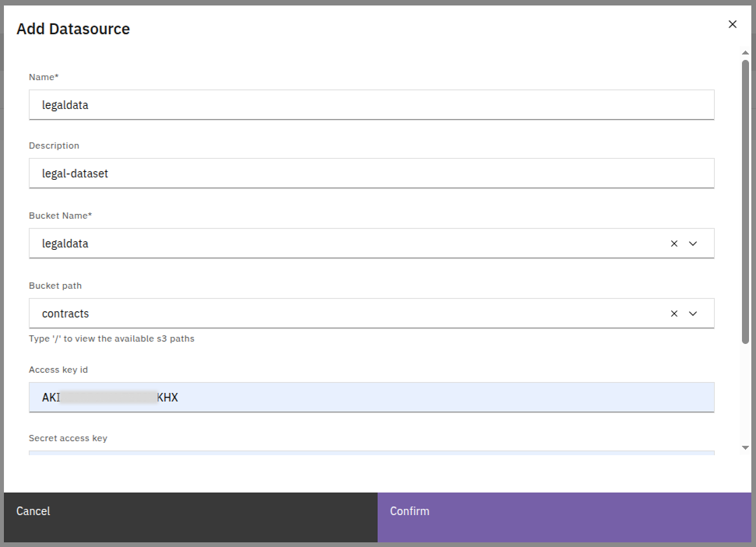Clear the selected Bucket Name value
The height and width of the screenshot is (547, 756).
pos(674,244)
